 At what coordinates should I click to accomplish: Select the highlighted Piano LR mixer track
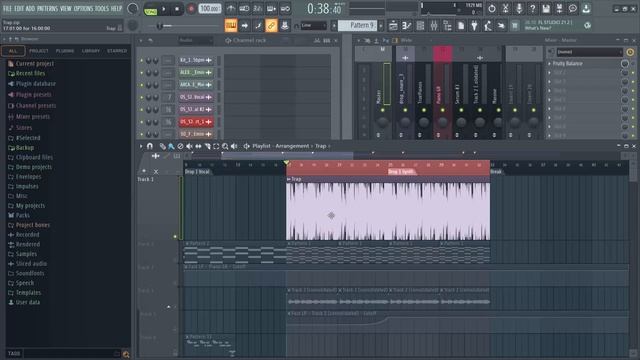(x=442, y=93)
